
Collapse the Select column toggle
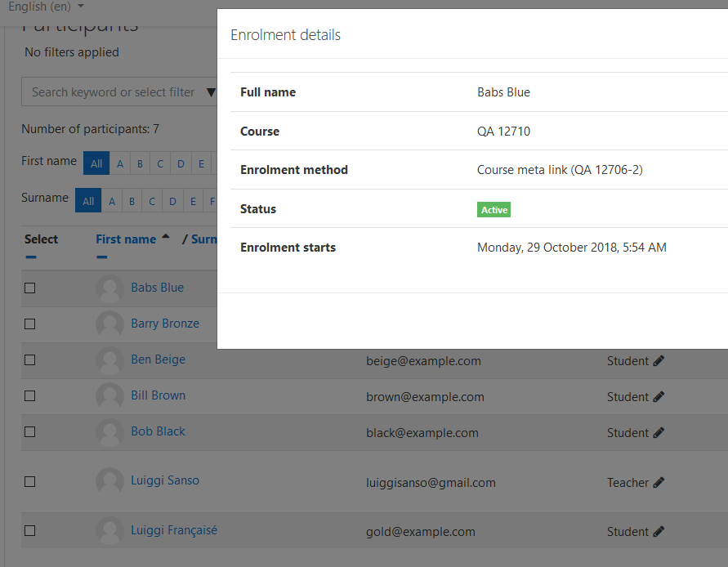(31, 257)
